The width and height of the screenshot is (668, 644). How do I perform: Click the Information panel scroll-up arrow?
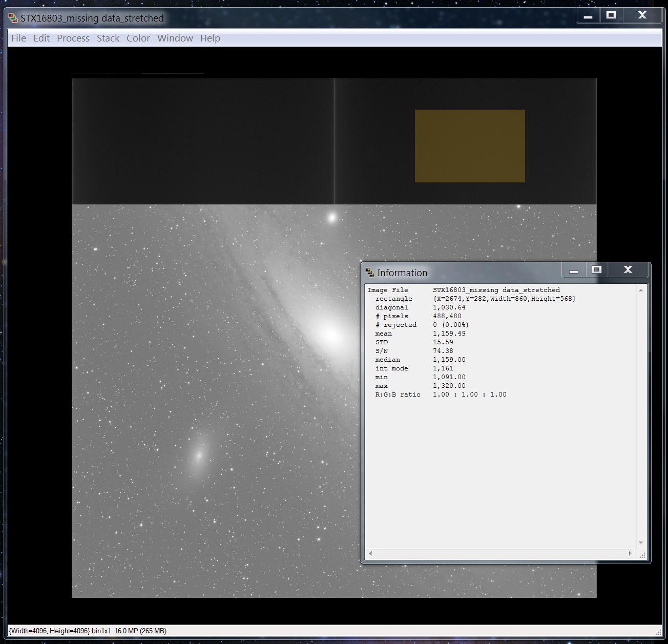[x=641, y=290]
